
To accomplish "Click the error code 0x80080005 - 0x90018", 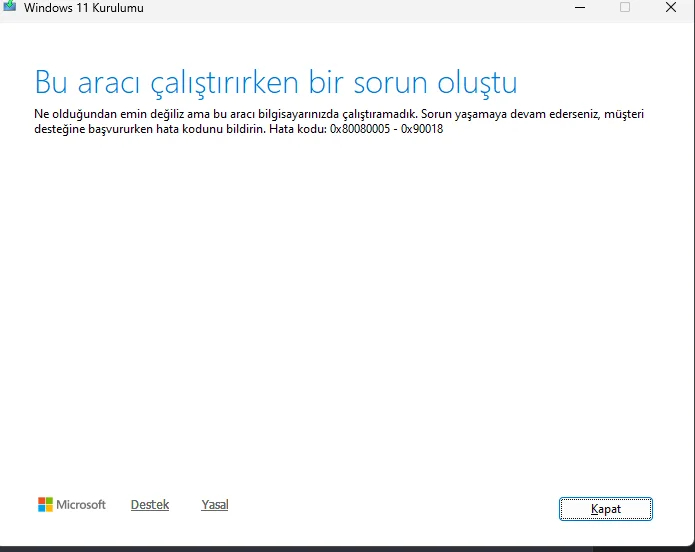I will (x=386, y=129).
